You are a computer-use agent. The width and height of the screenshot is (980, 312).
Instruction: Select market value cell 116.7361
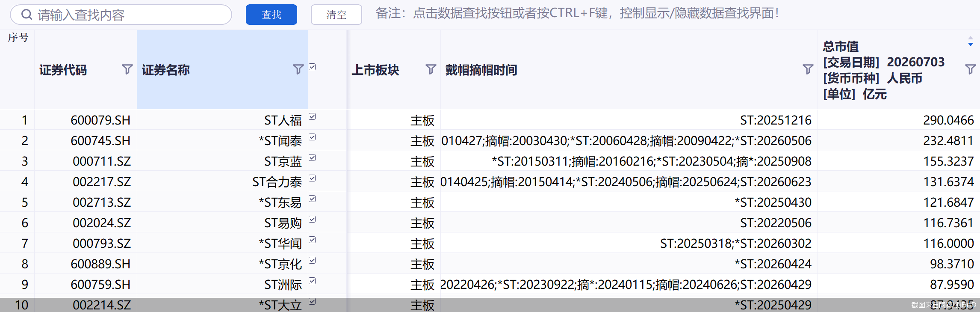899,223
